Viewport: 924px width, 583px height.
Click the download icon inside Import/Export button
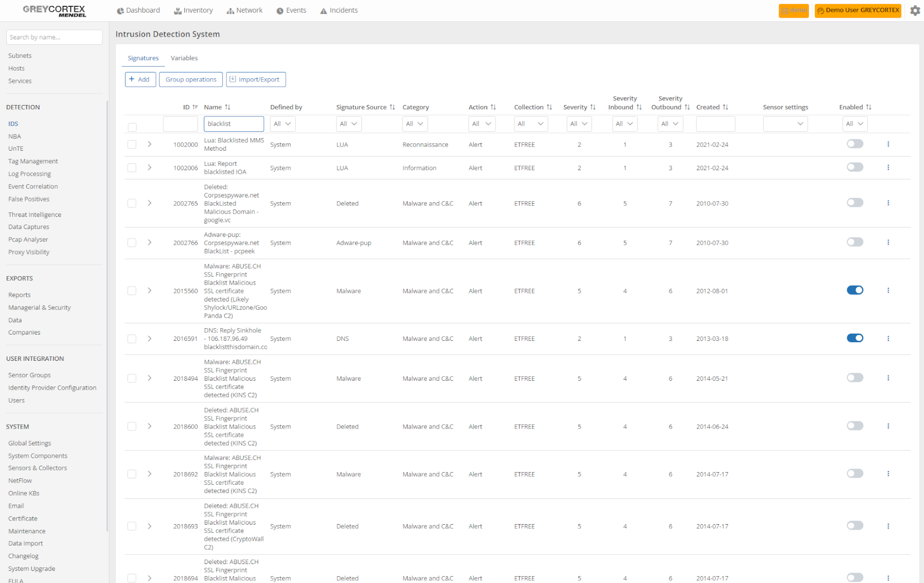[233, 79]
